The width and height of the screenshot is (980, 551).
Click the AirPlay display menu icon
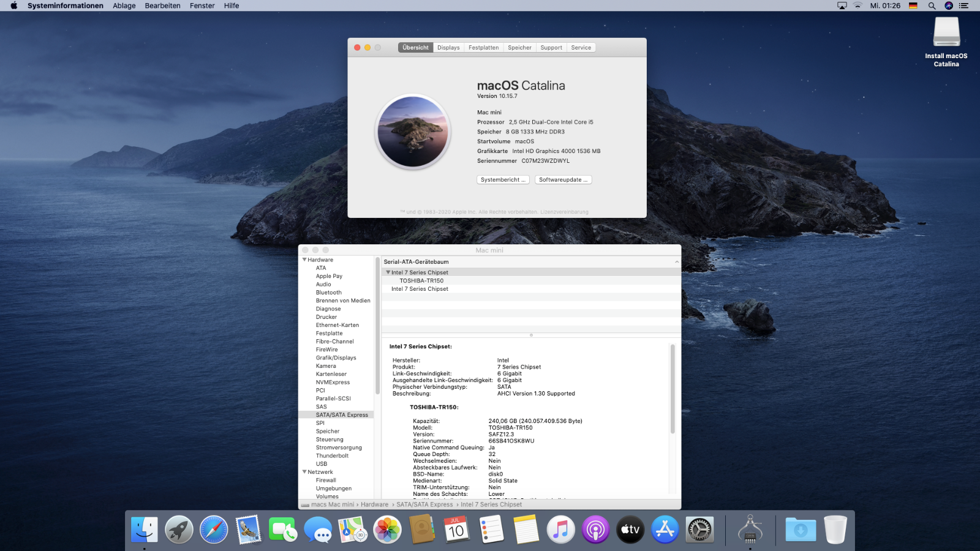tap(842, 6)
